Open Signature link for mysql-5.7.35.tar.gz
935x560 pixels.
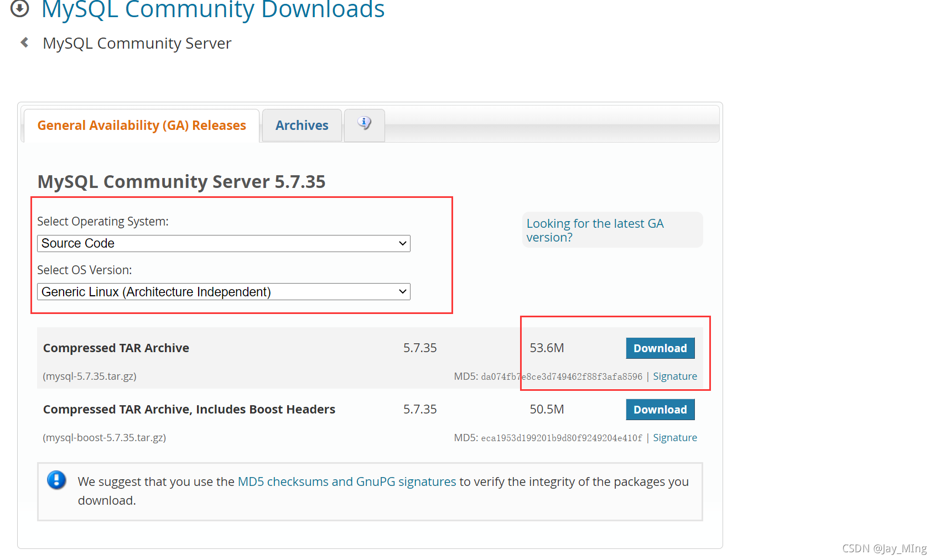click(x=675, y=376)
